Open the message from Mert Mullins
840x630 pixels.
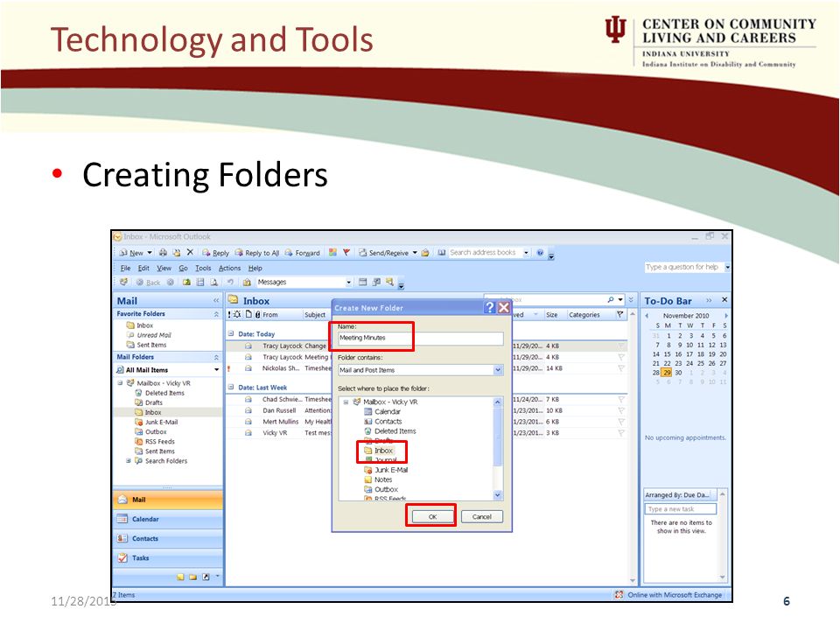point(278,422)
